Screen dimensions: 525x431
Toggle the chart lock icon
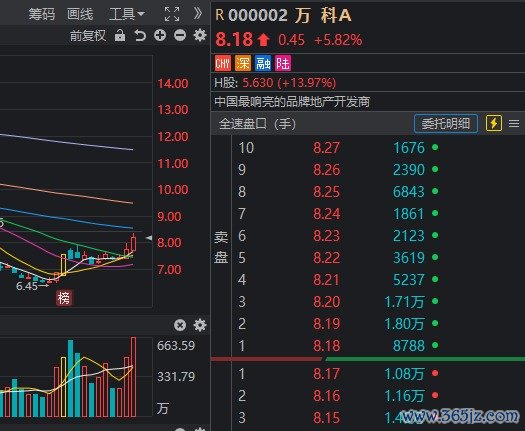pos(120,35)
